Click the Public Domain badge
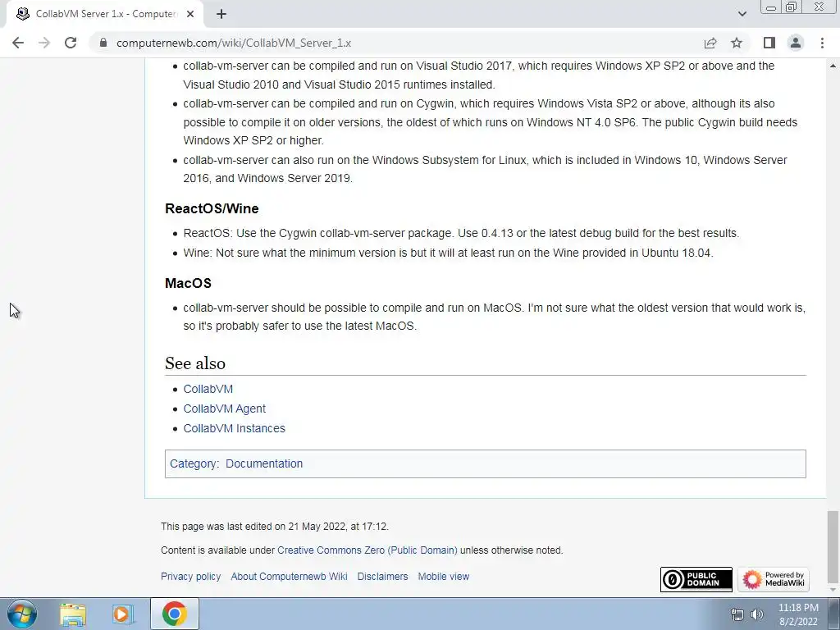840x630 pixels. [696, 580]
